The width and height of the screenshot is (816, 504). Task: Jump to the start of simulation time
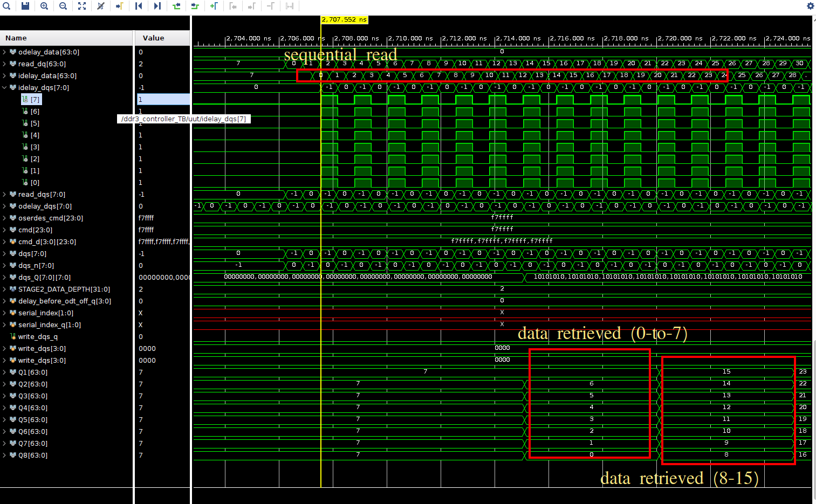[139, 6]
